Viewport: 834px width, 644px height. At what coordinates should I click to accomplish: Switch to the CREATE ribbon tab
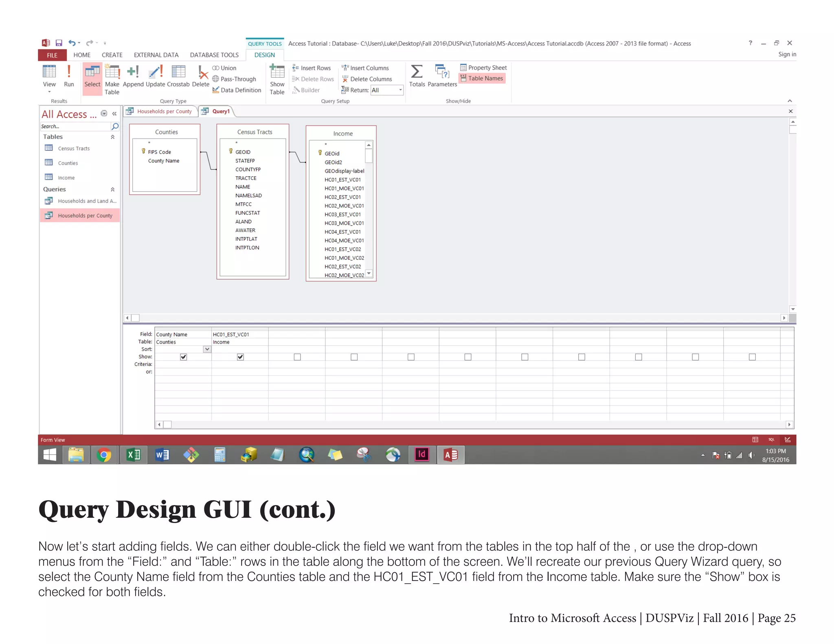click(x=112, y=55)
